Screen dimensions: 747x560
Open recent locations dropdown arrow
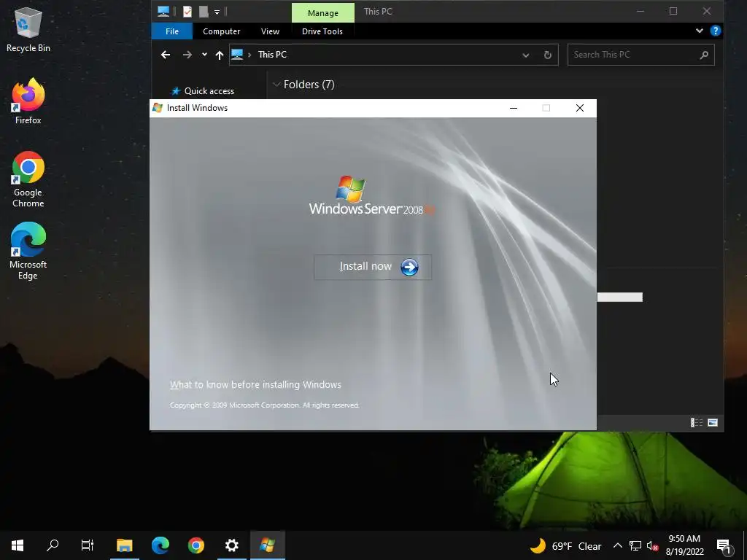[x=204, y=55]
